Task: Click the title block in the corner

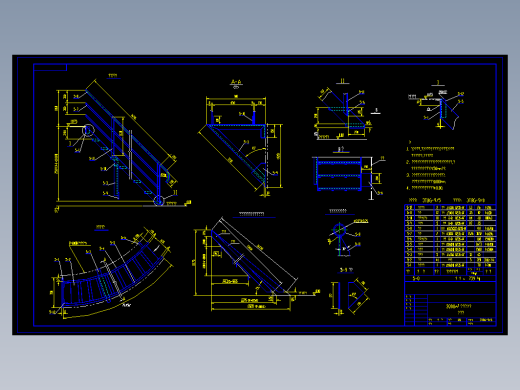Action: tap(450, 304)
